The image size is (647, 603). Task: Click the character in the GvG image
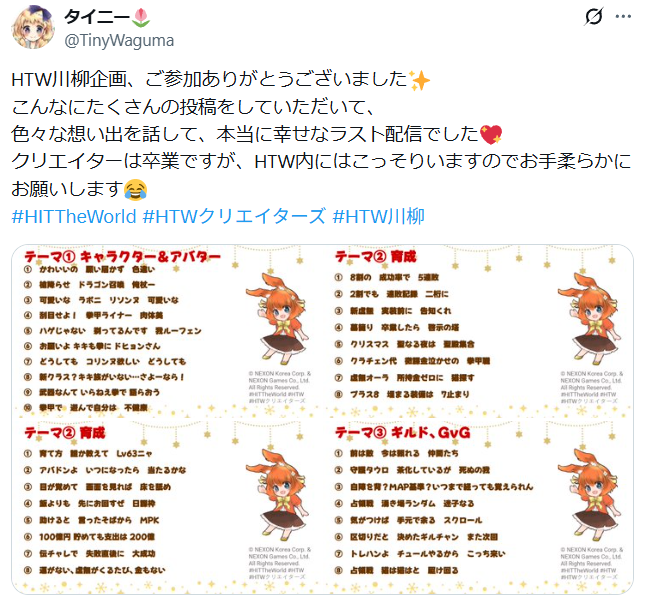pyautogui.click(x=589, y=494)
